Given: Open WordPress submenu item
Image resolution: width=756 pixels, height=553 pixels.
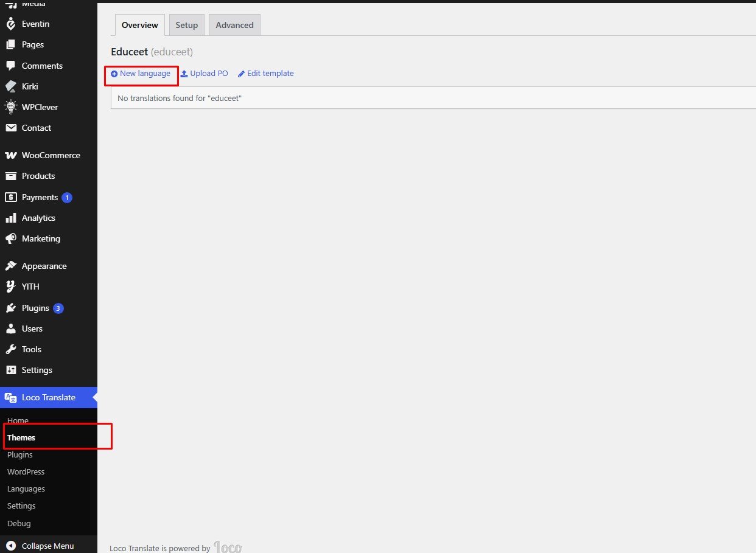Looking at the screenshot, I should point(26,471).
